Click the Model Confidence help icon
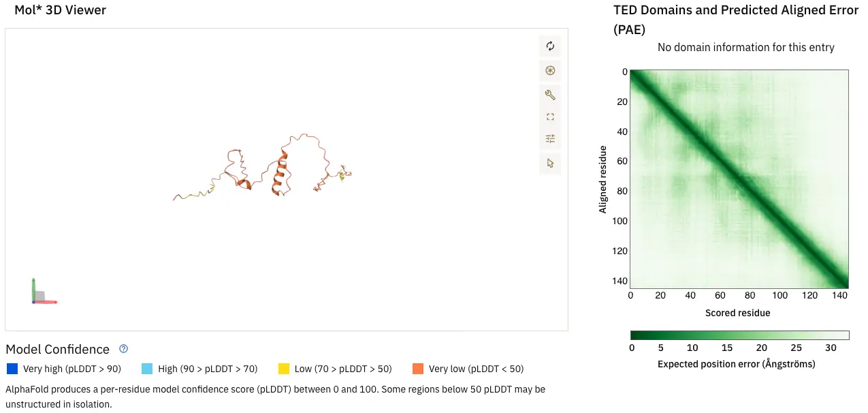Image resolution: width=868 pixels, height=413 pixels. point(123,349)
